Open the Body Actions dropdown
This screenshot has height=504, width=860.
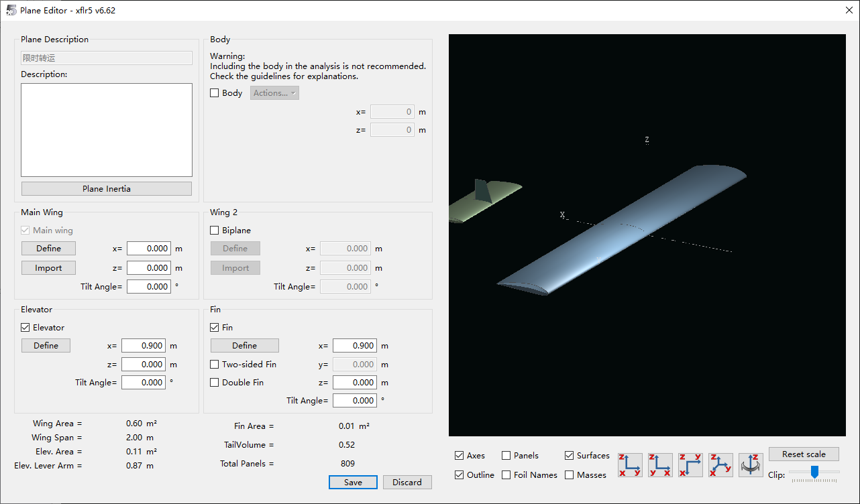coord(275,93)
